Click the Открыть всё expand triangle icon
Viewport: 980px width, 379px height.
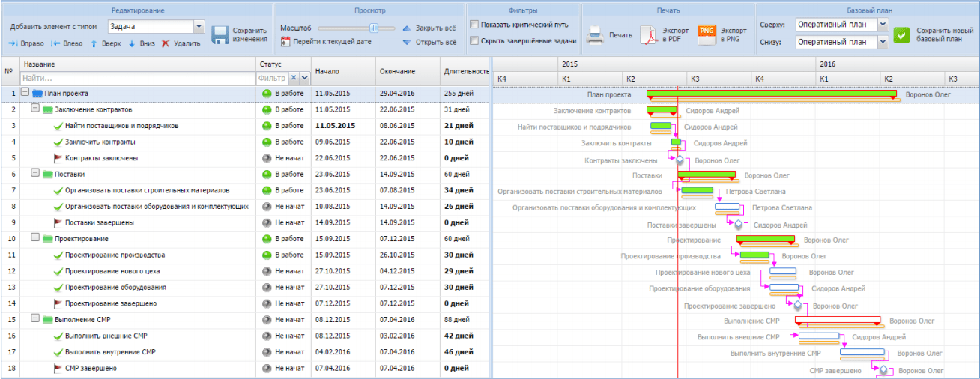click(407, 42)
